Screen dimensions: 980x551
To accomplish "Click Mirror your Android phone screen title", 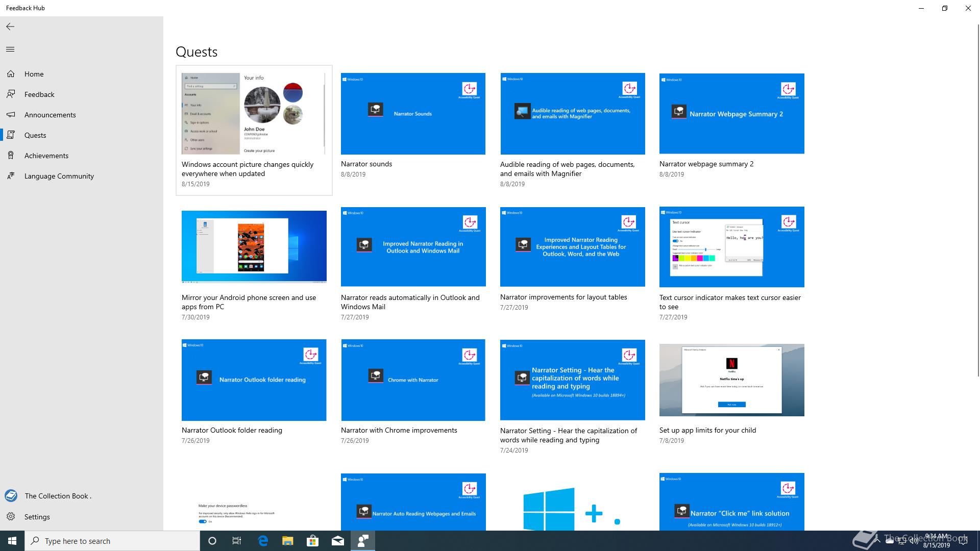I will click(249, 302).
